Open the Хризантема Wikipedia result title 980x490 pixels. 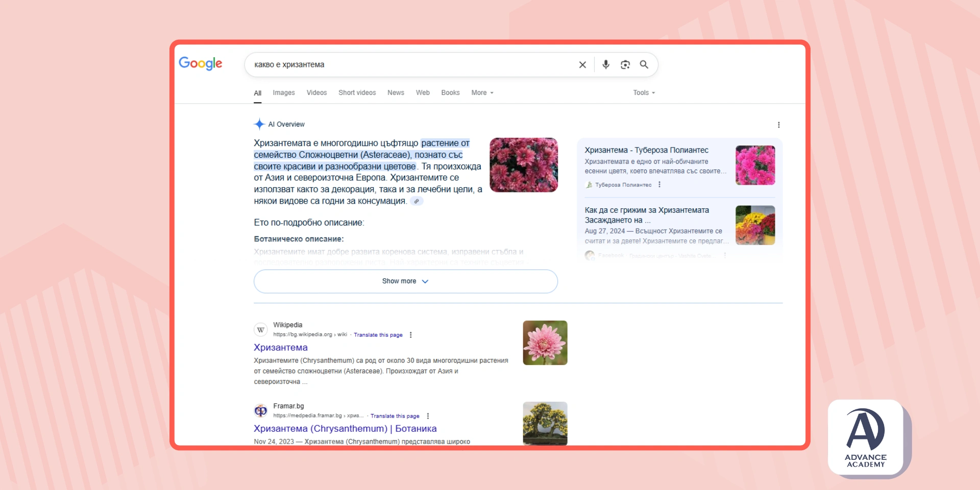point(281,348)
